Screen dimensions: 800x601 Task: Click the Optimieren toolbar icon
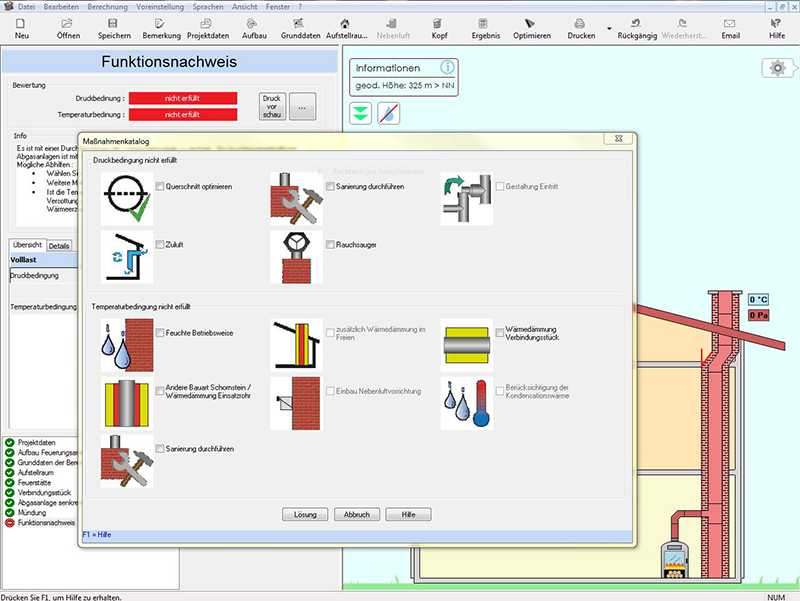531,27
